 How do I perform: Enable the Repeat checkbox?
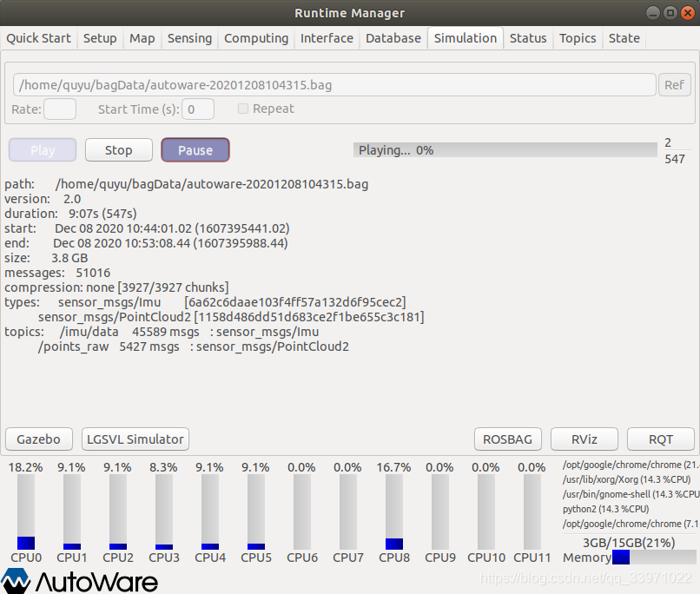coord(243,109)
